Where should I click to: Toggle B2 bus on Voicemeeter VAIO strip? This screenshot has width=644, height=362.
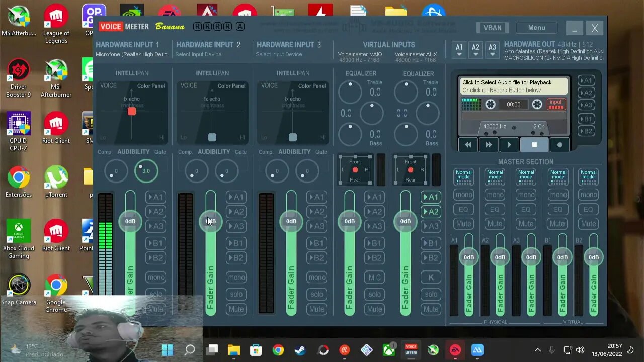[374, 258]
